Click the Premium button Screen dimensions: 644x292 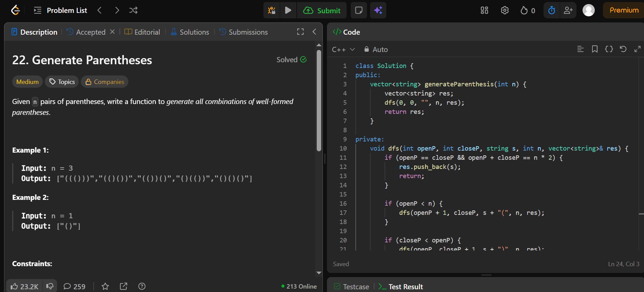(x=624, y=10)
